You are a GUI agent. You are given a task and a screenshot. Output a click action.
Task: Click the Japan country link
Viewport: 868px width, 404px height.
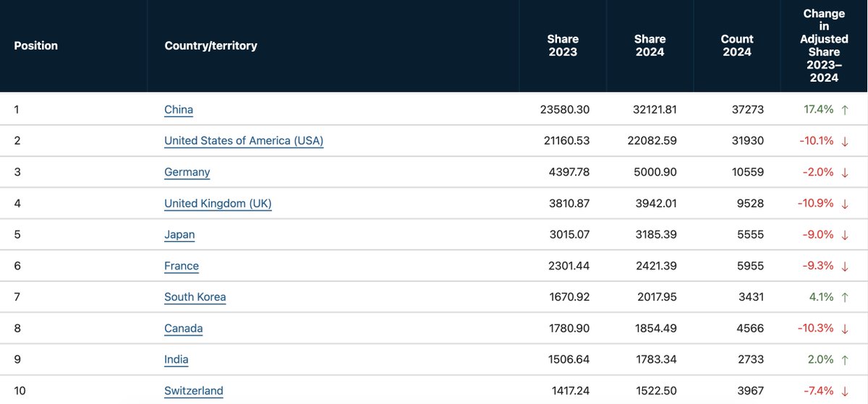(179, 235)
